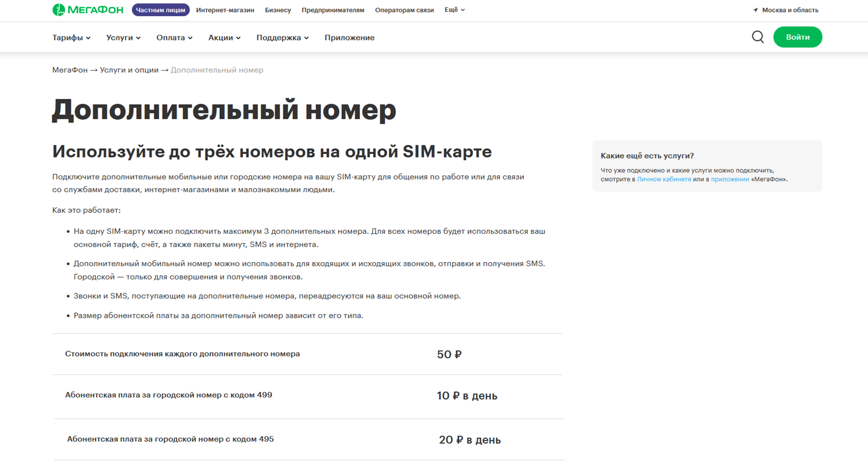Expand the Тарифы menu

coord(71,38)
